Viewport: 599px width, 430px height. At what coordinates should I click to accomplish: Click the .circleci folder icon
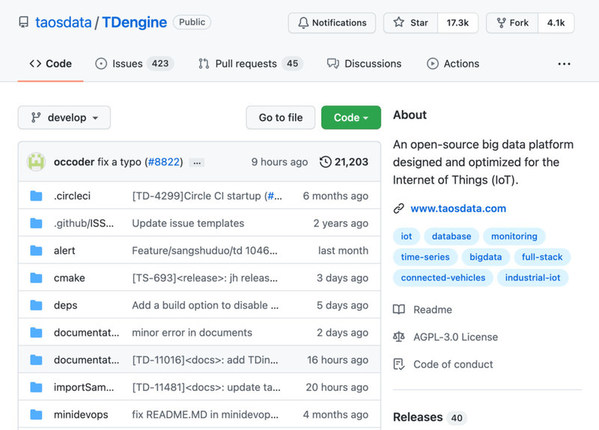coord(36,196)
